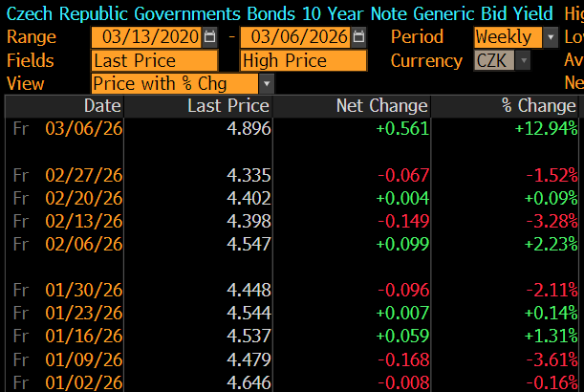Click the 03/06/2026 end date field
The height and width of the screenshot is (392, 584).
pos(295,37)
